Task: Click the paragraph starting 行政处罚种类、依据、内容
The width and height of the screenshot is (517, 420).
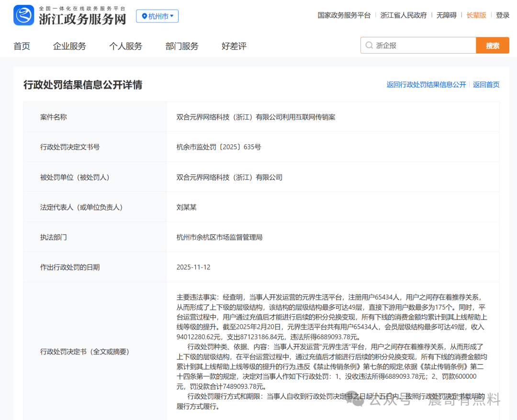Action: pos(331,366)
